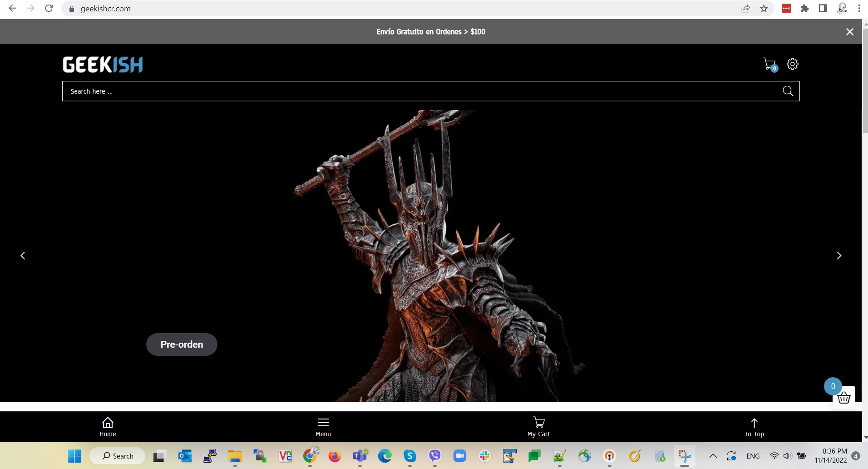Click the browser back arrow
Image resolution: width=868 pixels, height=469 pixels.
(12, 8)
